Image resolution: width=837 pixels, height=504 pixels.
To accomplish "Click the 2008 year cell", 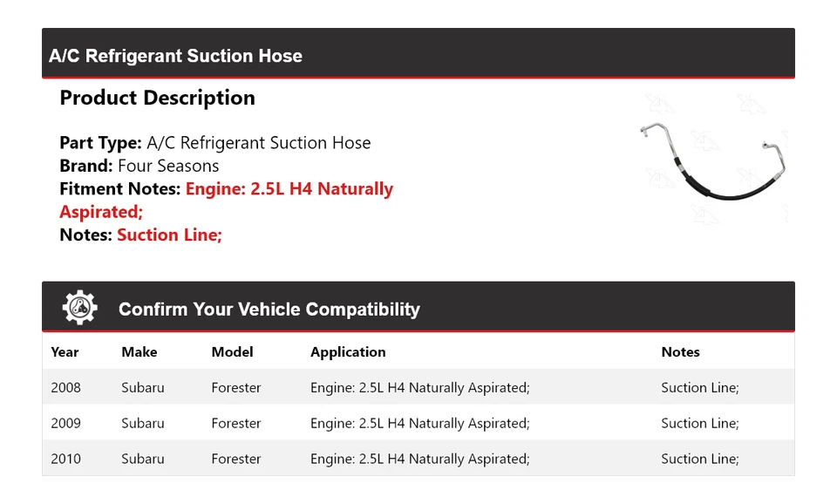I will (x=65, y=388).
